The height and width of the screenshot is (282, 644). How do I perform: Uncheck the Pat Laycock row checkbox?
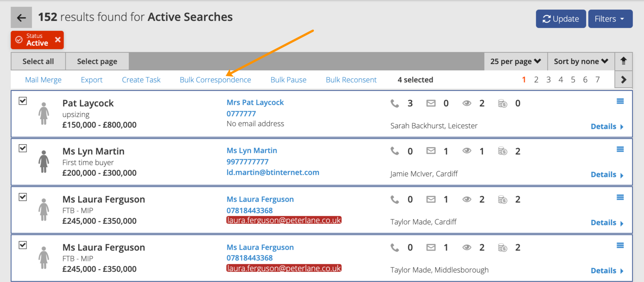coord(23,101)
